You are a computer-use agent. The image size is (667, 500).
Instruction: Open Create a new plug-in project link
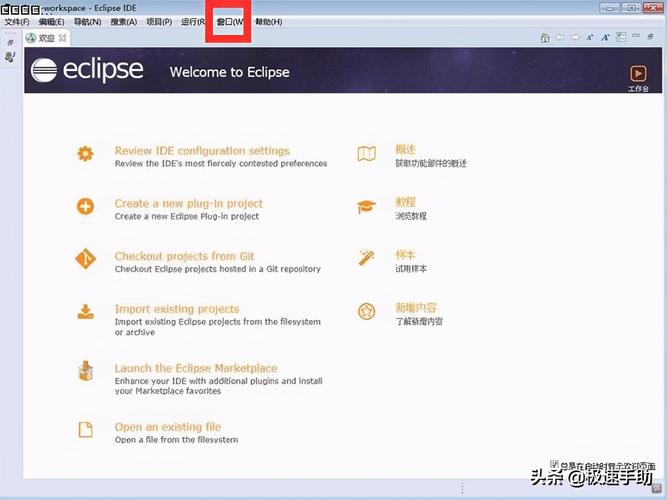188,203
